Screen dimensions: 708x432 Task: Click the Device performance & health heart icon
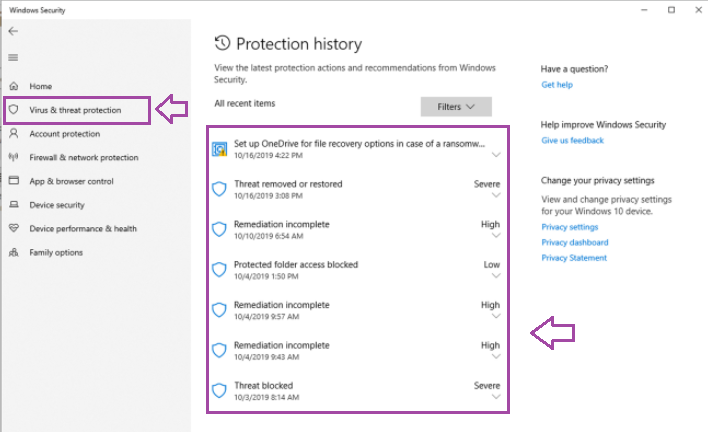coord(14,228)
